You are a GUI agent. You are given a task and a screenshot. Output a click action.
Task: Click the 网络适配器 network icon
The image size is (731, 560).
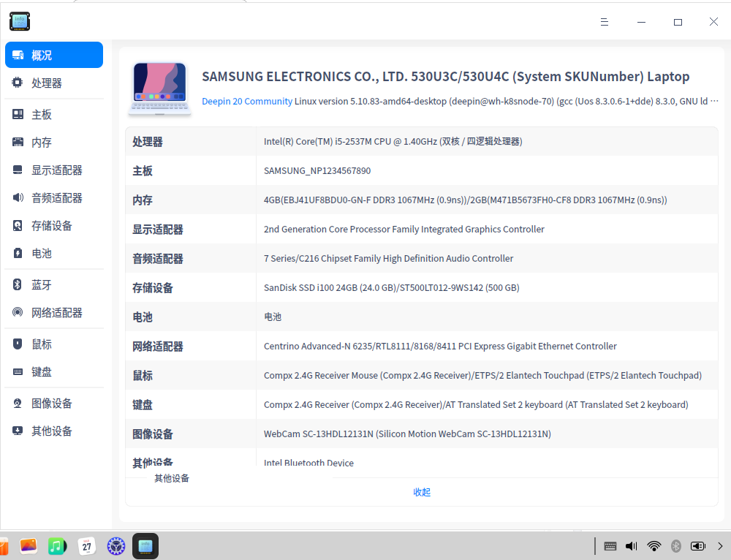pos(18,312)
